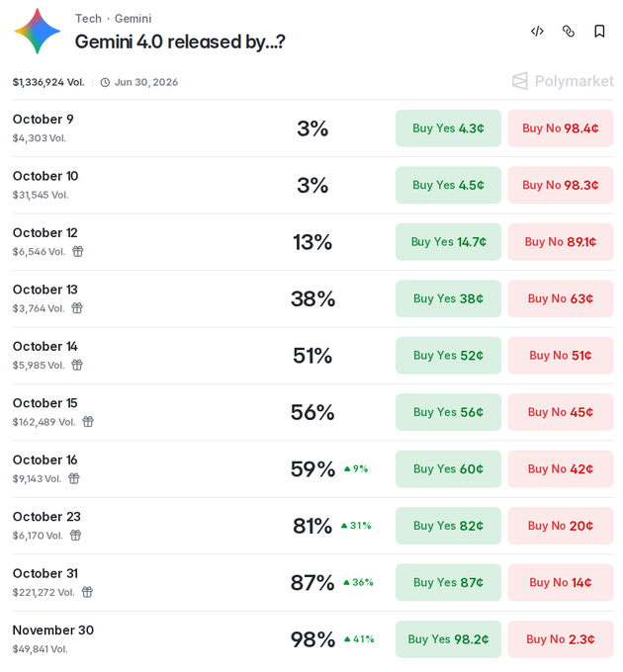The height and width of the screenshot is (672, 623).
Task: Click the embed code icon
Action: 537,32
